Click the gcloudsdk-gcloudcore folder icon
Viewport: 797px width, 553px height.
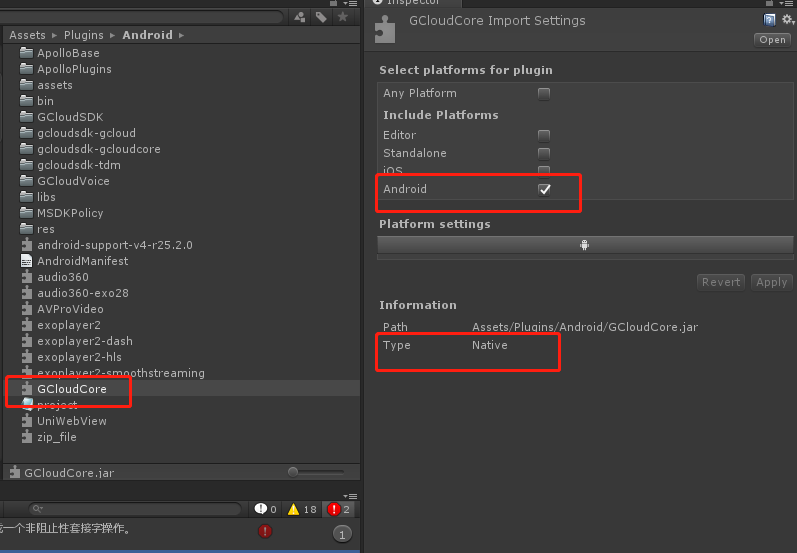tap(26, 149)
